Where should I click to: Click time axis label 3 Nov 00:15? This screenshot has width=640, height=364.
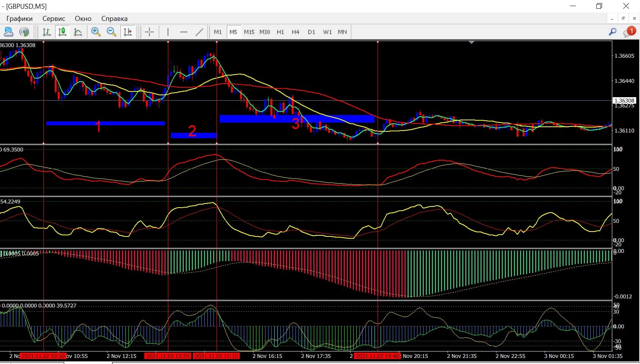coord(559,356)
